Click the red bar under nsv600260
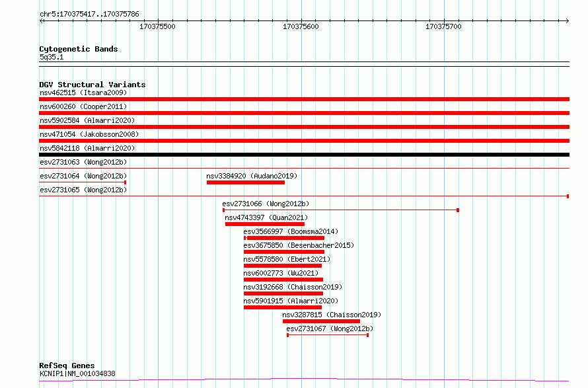The image size is (588, 388). [x=304, y=113]
